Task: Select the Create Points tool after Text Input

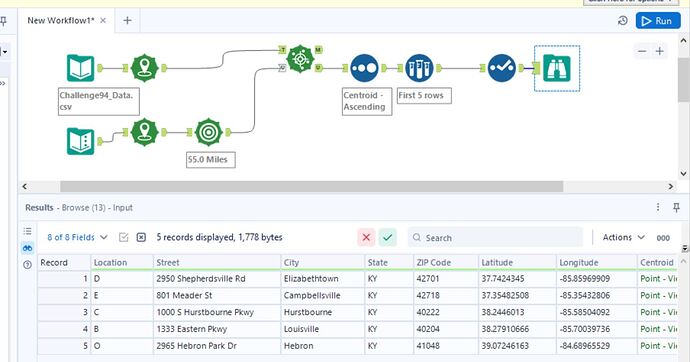Action: click(144, 132)
